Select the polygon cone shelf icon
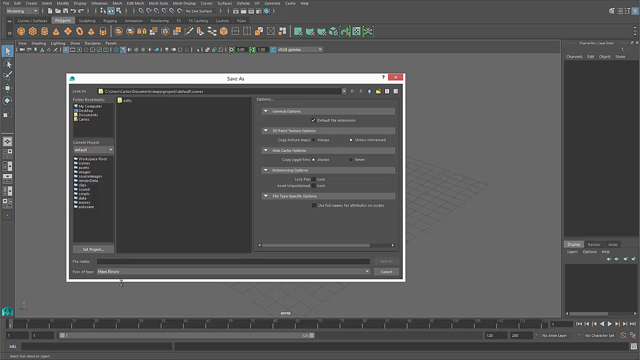The image size is (640, 360). click(56, 31)
